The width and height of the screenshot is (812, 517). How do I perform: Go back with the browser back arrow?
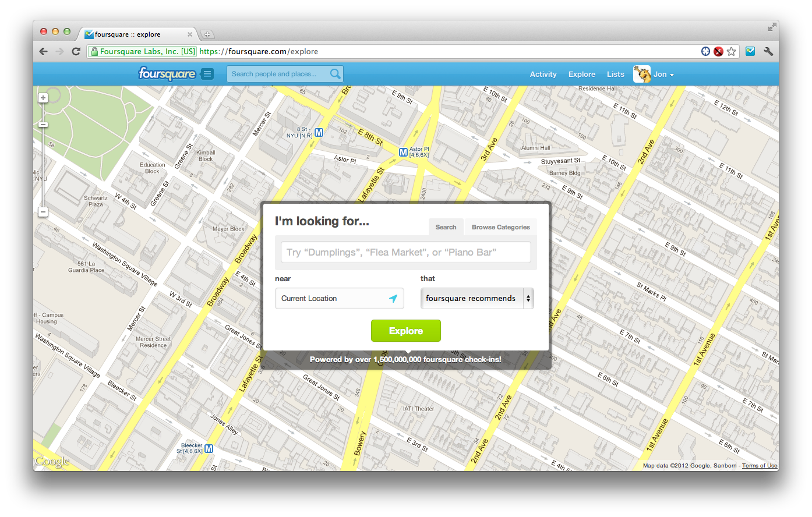[44, 51]
